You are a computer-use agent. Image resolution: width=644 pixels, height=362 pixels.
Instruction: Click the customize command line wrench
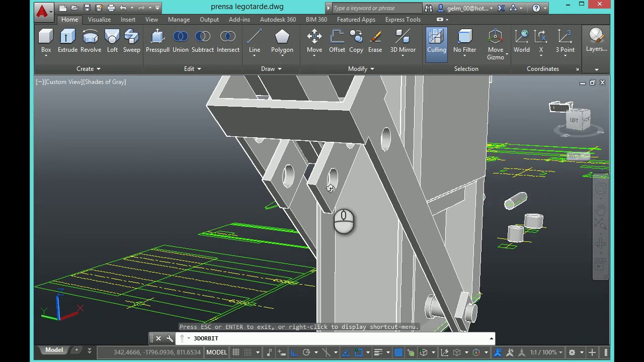[170, 338]
